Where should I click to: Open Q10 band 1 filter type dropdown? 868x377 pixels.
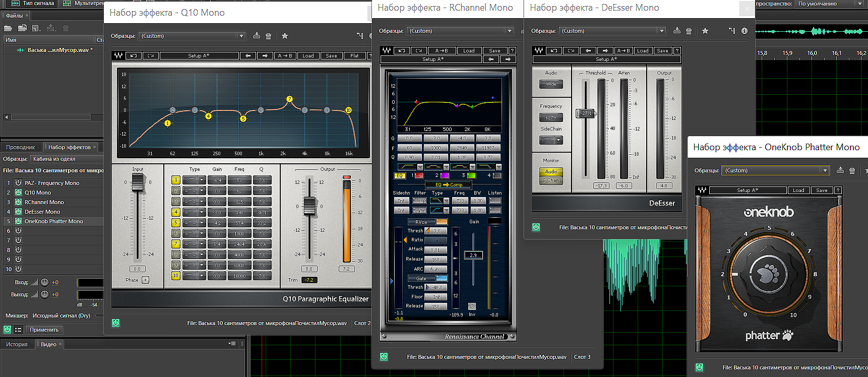[x=202, y=180]
